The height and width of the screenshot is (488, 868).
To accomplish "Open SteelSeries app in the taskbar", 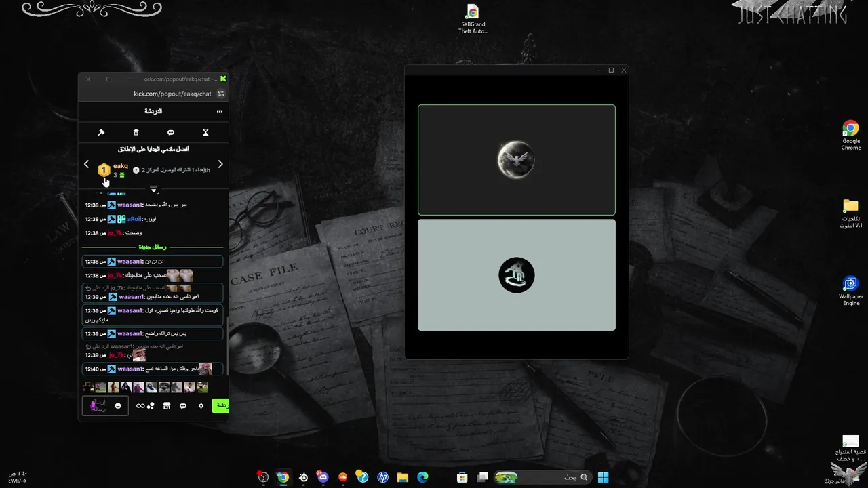I will (303, 477).
